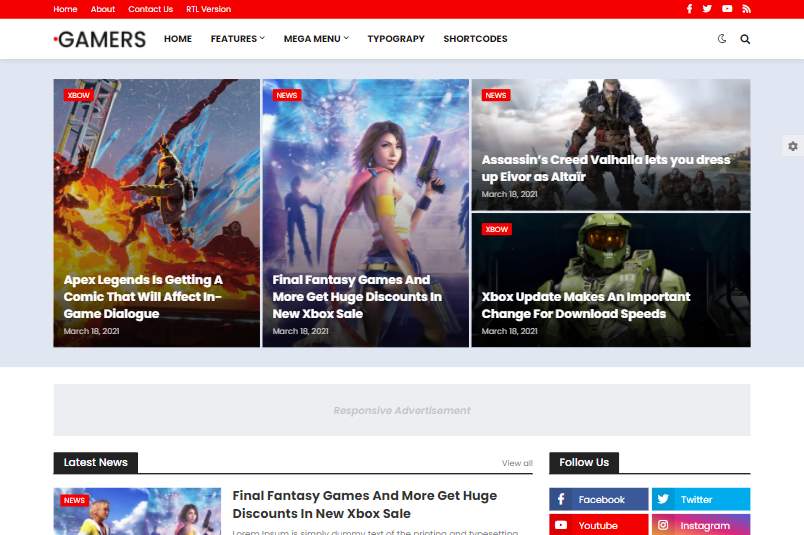Open the settings gear side panel
The image size is (804, 535).
pos(793,146)
